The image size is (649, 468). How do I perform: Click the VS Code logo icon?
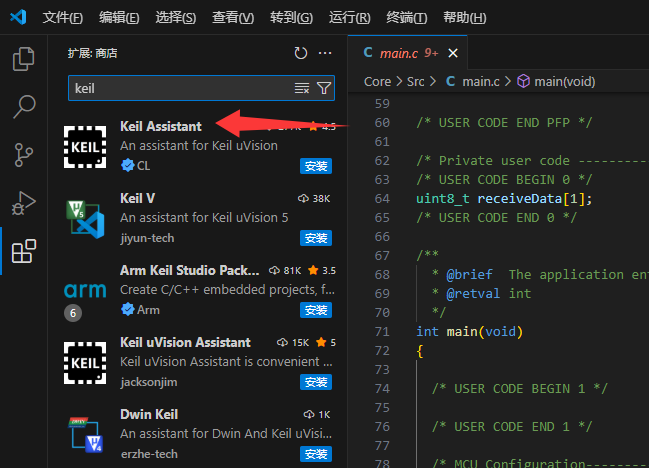click(x=18, y=17)
